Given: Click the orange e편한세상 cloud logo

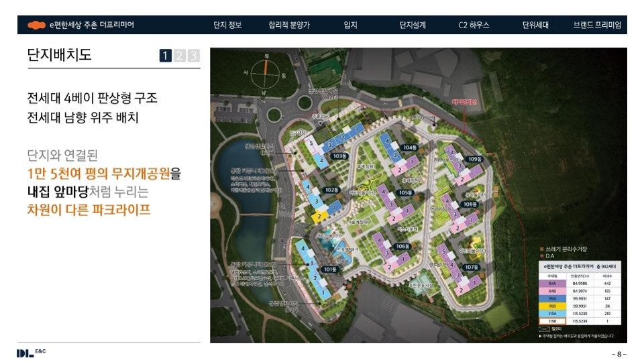Looking at the screenshot, I should [36, 25].
